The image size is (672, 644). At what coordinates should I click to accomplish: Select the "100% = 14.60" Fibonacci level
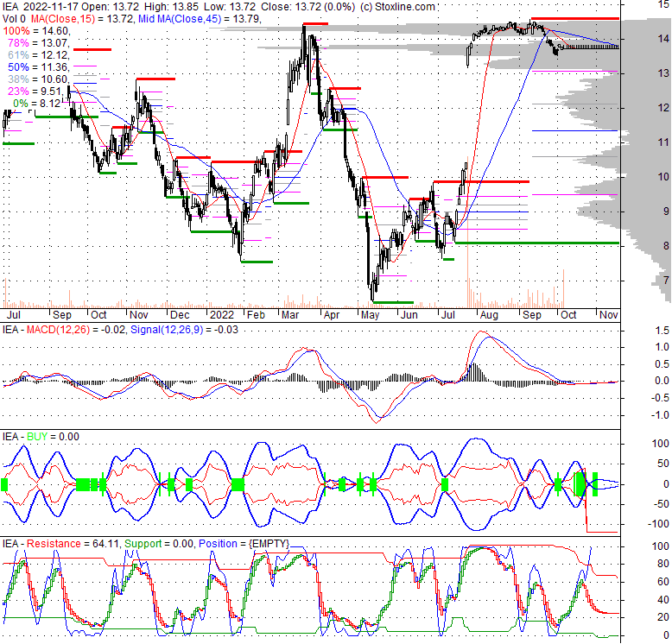36,31
